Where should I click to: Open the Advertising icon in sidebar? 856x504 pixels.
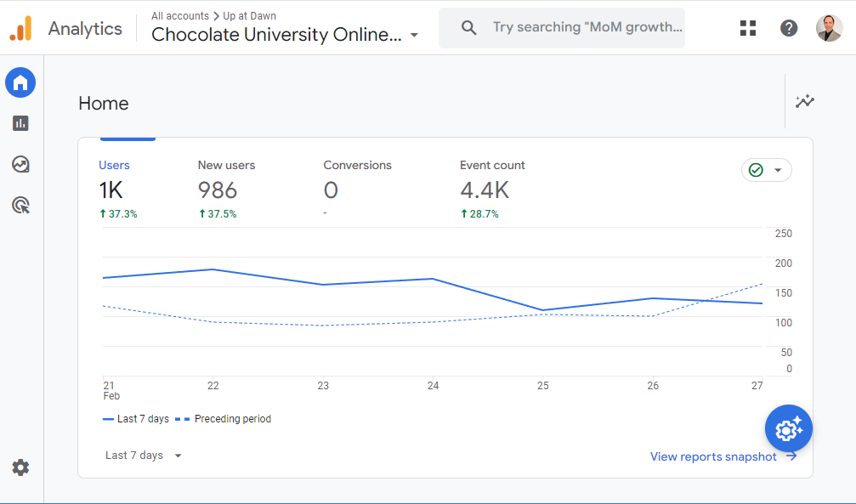pyautogui.click(x=20, y=205)
